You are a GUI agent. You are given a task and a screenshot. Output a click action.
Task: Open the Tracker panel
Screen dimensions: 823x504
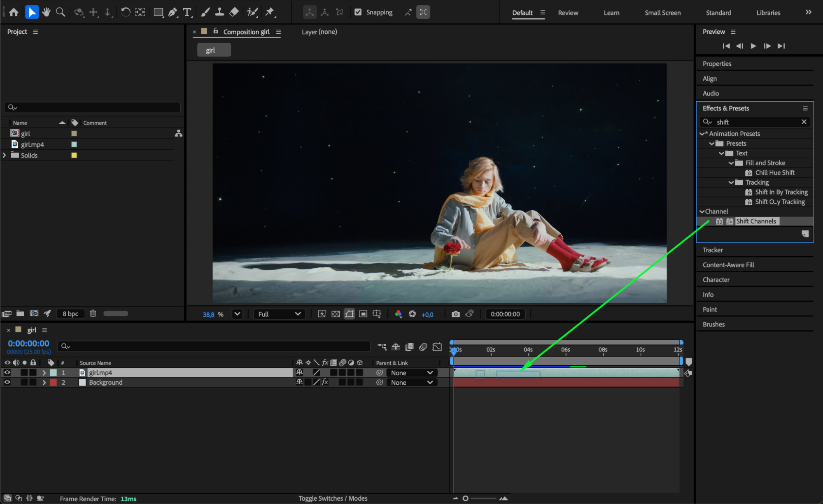click(713, 250)
